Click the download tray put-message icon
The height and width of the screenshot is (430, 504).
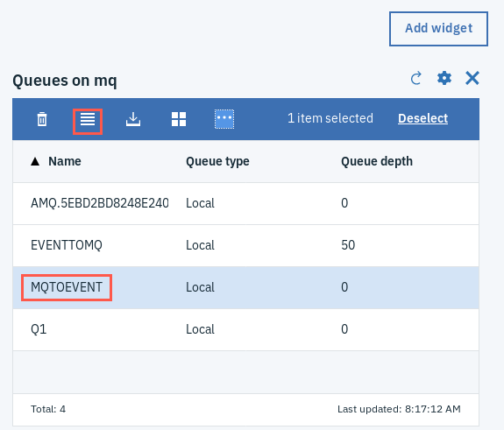(133, 119)
